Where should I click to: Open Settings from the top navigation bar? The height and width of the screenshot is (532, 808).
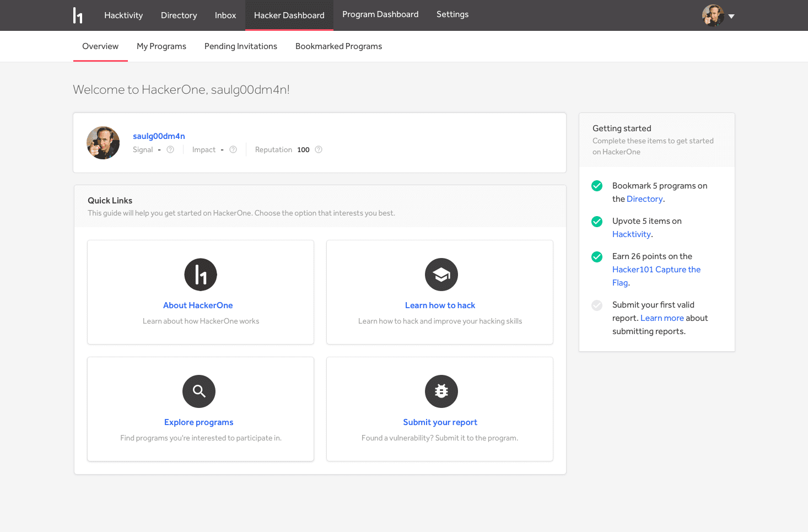(453, 14)
